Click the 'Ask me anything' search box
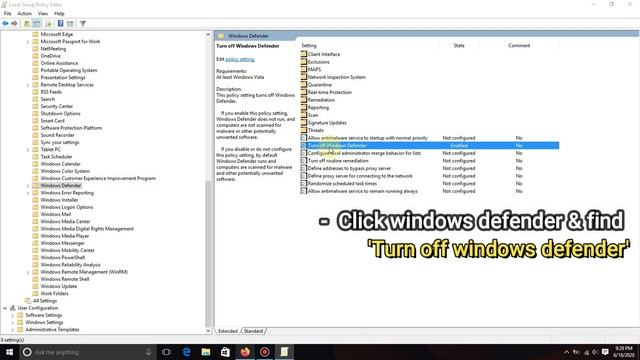 [88, 352]
